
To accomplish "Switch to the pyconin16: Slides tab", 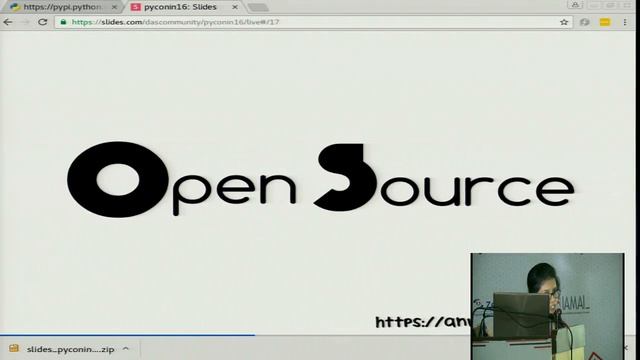I will click(184, 7).
